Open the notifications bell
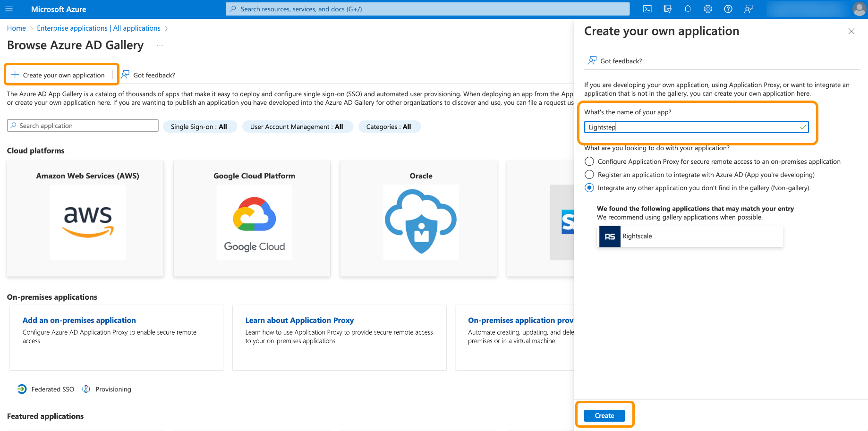868x431 pixels. point(688,9)
